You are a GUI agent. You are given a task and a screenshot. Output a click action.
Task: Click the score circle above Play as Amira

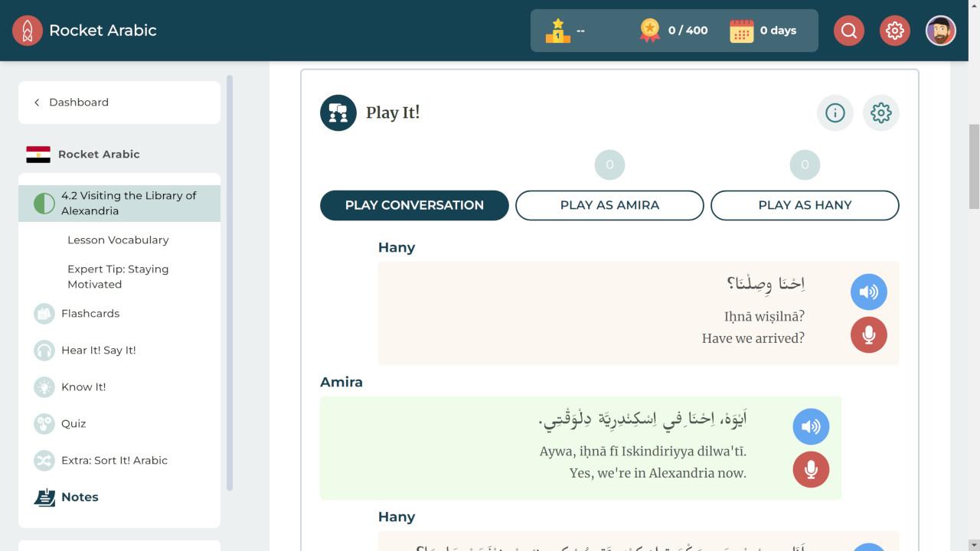coord(609,165)
